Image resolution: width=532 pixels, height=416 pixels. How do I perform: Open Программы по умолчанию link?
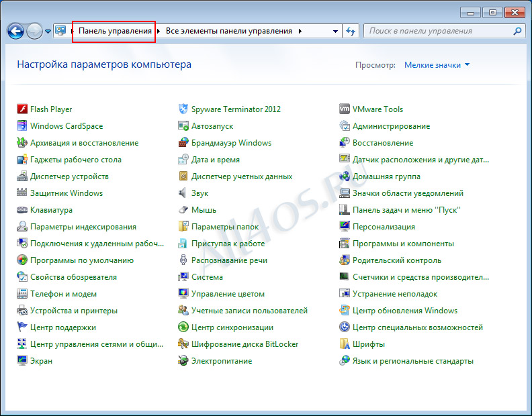click(x=82, y=260)
